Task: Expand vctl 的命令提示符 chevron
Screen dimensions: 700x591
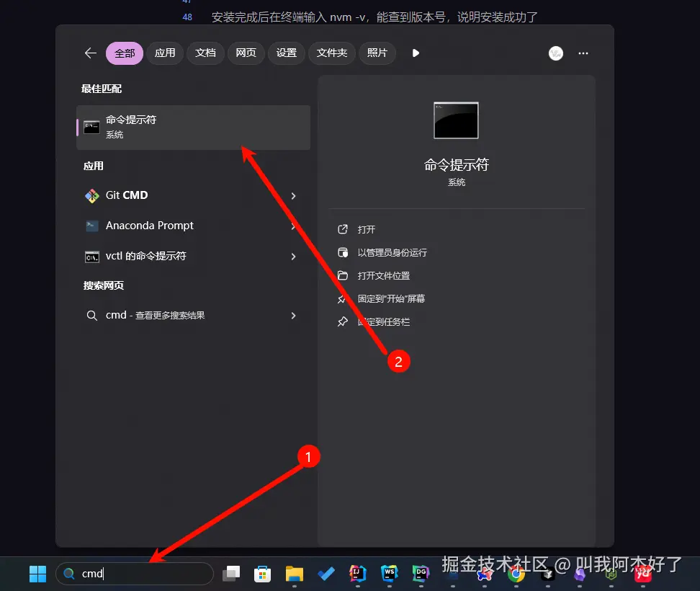Action: (293, 257)
